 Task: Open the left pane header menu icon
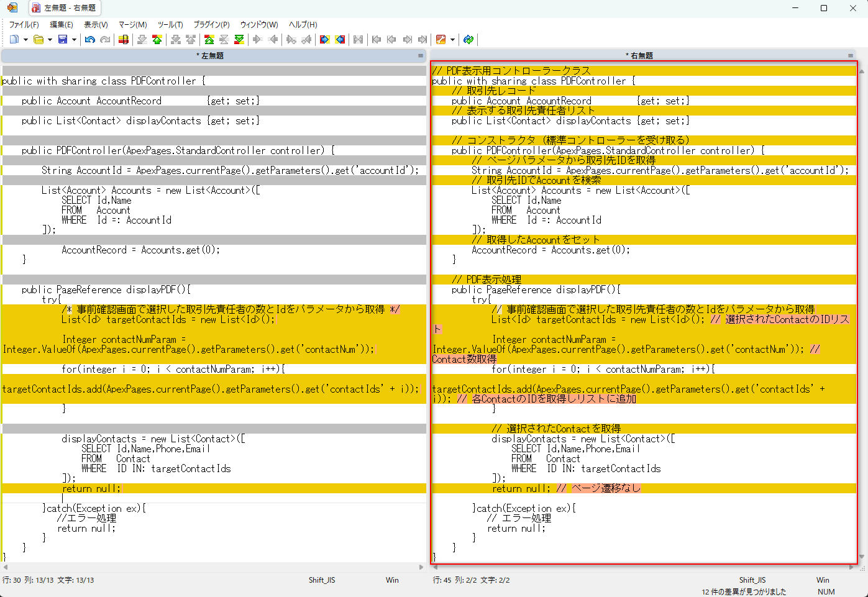pyautogui.click(x=421, y=56)
